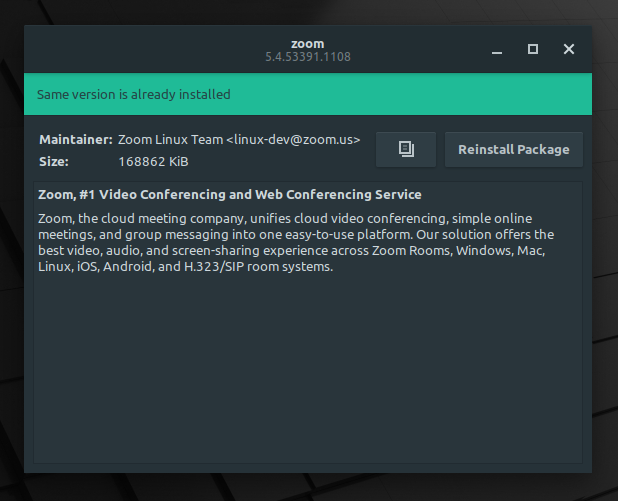The image size is (618, 501).
Task: Click the green 'Same version is already installed' banner
Action: tap(308, 94)
